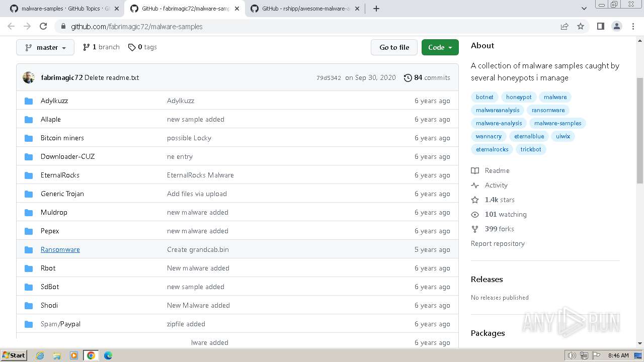View the 1 branch link
This screenshot has height=362, width=644.
(x=101, y=47)
